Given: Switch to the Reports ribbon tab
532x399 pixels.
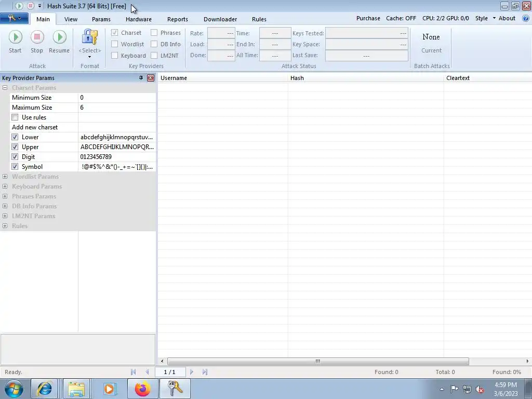Looking at the screenshot, I should (x=178, y=19).
